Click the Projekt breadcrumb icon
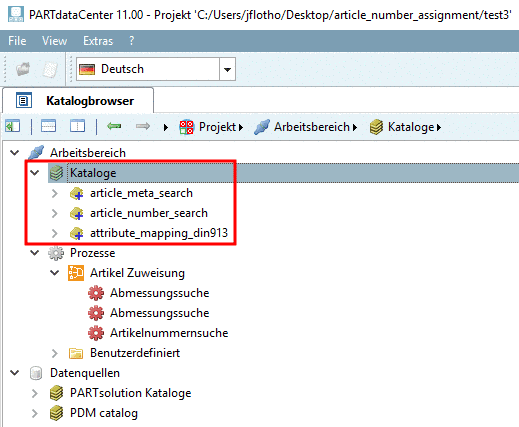Viewport: 519px width, 427px height. point(186,127)
